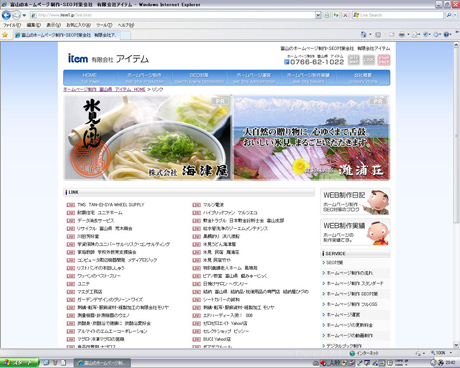Open the Favorites star icon
The width and height of the screenshot is (460, 368).
click(x=5, y=35)
